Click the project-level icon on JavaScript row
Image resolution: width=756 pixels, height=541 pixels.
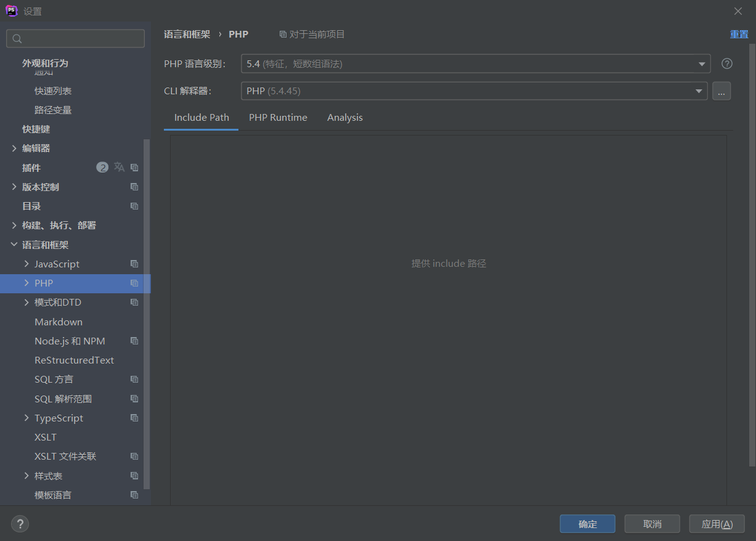tap(134, 264)
